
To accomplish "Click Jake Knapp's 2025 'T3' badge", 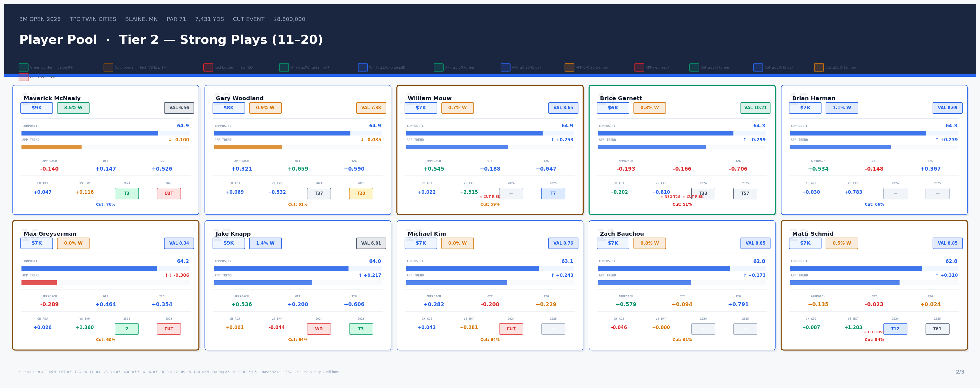I will tap(361, 329).
